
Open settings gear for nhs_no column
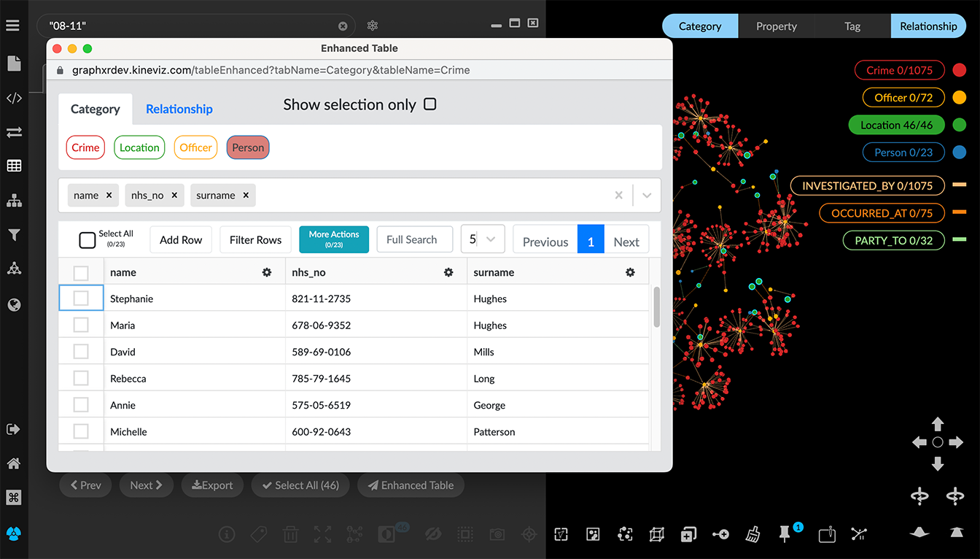click(448, 272)
